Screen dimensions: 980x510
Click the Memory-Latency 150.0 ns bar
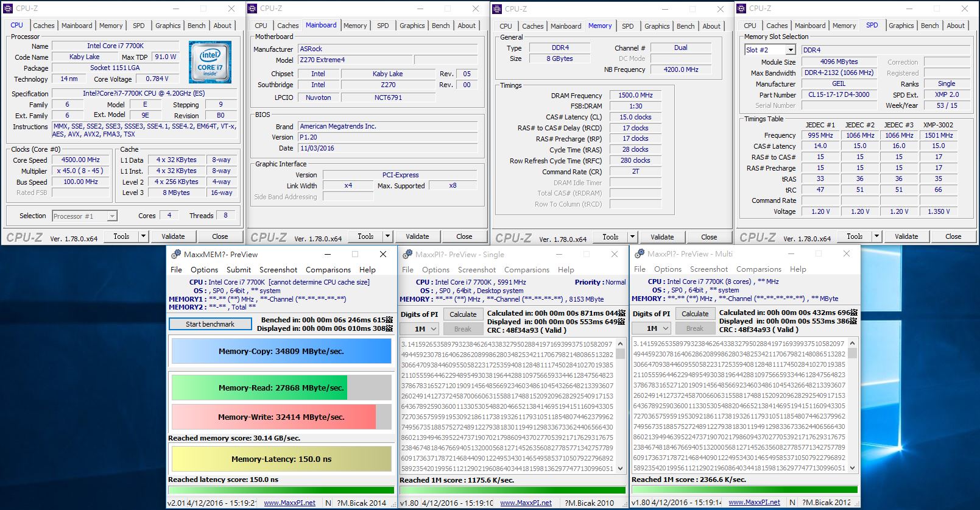pyautogui.click(x=281, y=459)
